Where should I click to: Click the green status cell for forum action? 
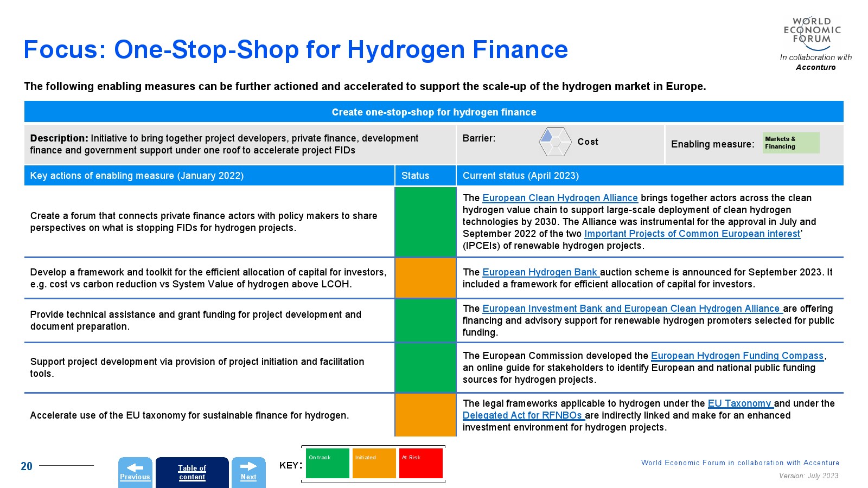(x=425, y=222)
